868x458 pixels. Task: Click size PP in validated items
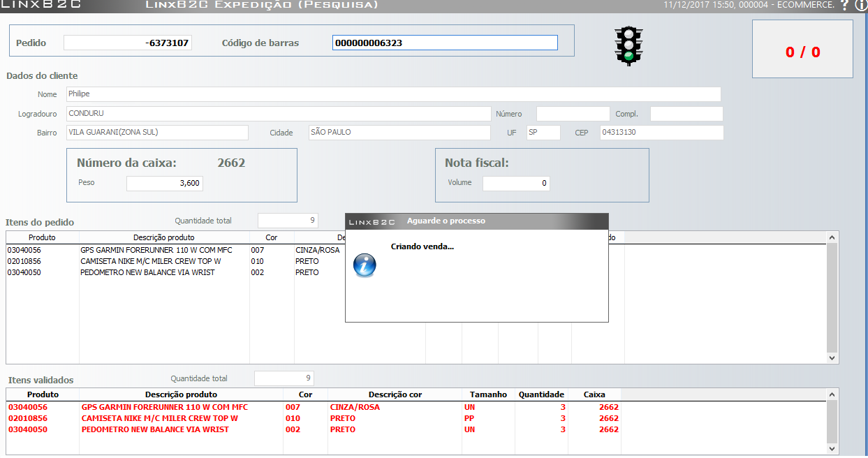[469, 418]
